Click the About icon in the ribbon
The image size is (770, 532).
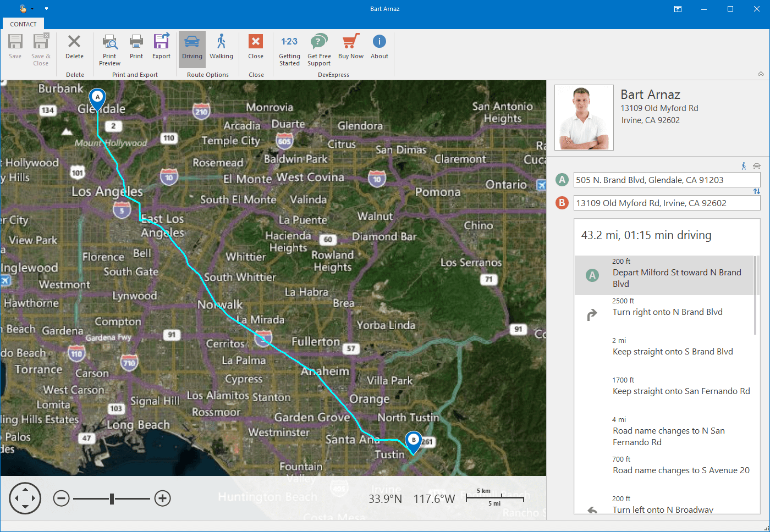tap(379, 48)
